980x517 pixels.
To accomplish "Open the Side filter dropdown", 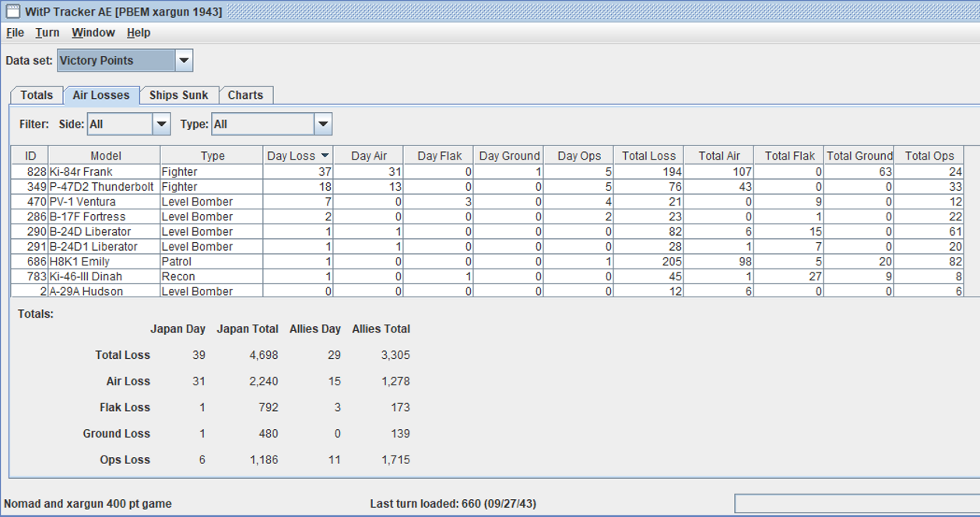I will click(x=161, y=124).
